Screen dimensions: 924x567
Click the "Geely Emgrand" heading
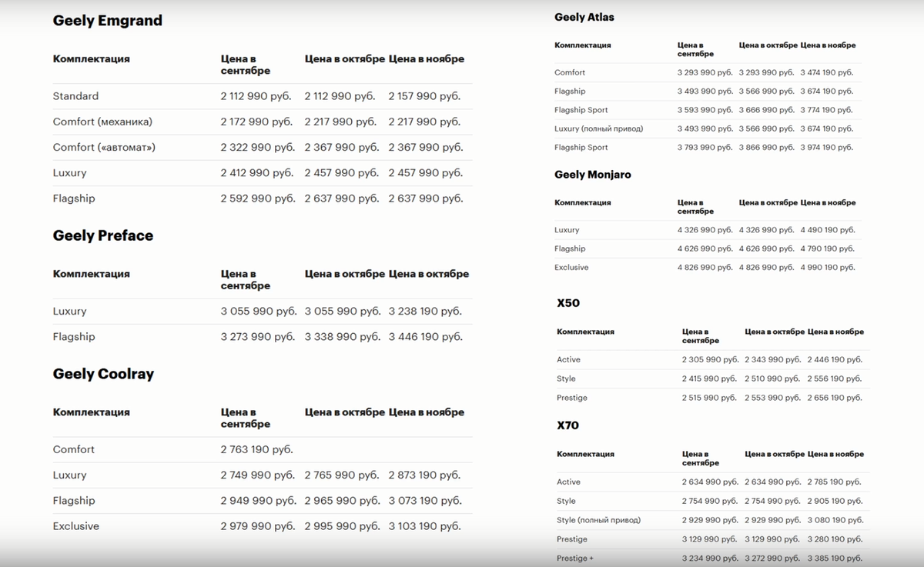pyautogui.click(x=108, y=21)
